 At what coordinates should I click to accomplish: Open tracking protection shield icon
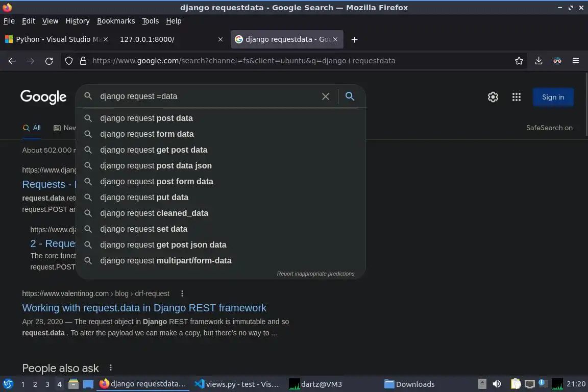pos(68,61)
